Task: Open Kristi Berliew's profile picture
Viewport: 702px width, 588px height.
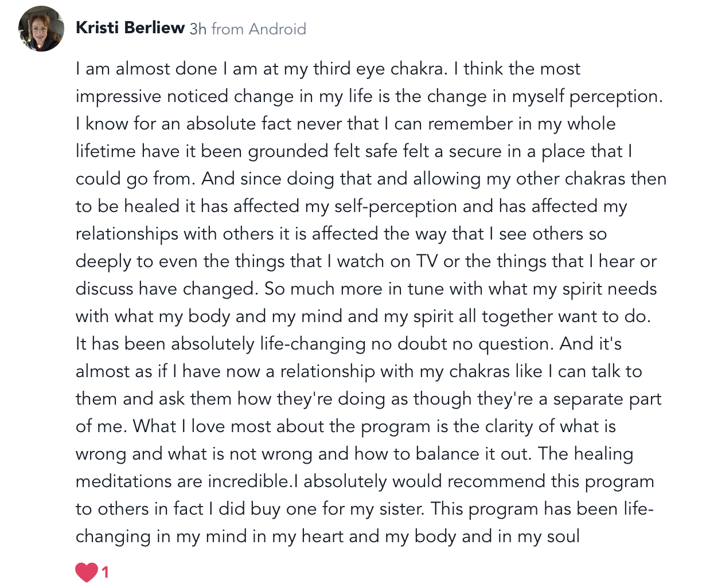Action: pyautogui.click(x=41, y=29)
